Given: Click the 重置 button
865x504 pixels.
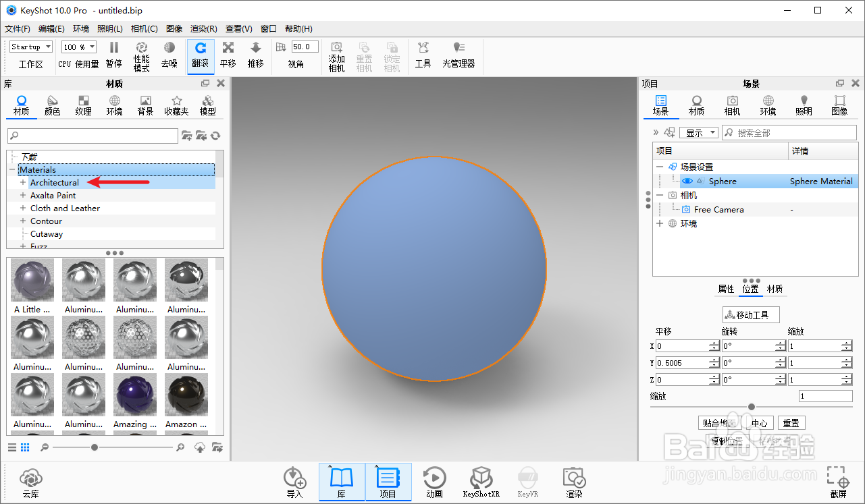Looking at the screenshot, I should click(791, 423).
